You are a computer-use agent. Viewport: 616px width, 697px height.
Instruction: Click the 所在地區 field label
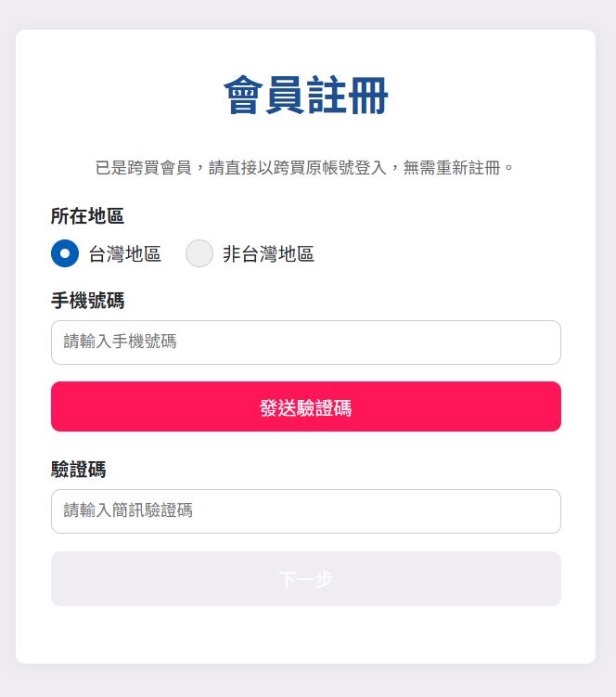click(87, 216)
